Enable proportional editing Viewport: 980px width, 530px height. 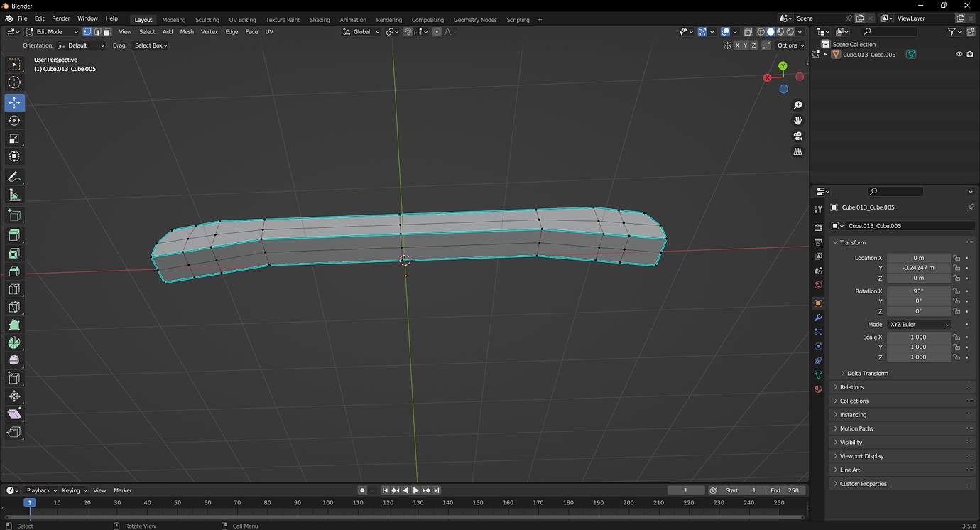(x=435, y=31)
